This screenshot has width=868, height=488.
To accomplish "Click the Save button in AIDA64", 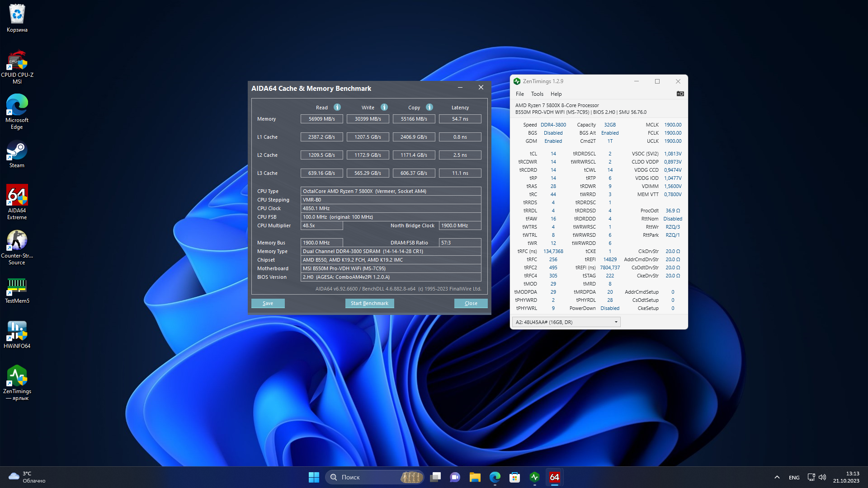I will pyautogui.click(x=268, y=303).
